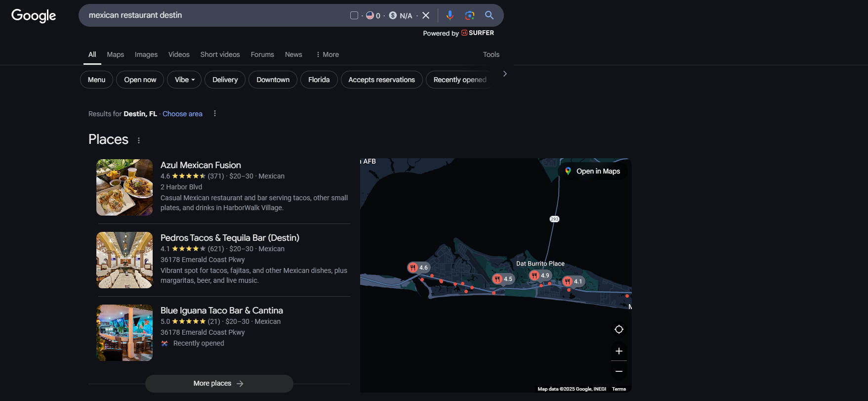Viewport: 868px width, 401px height.
Task: Filter places by Delivery
Action: (225, 80)
